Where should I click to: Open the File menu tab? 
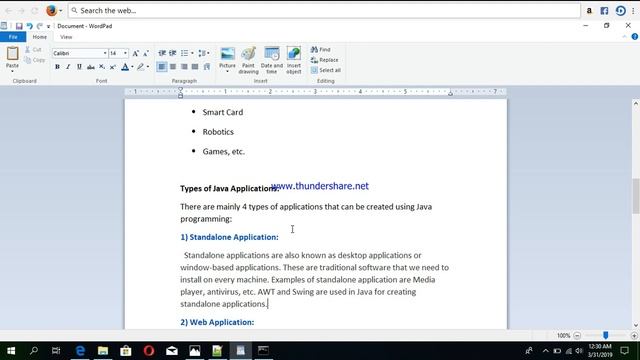[13, 37]
